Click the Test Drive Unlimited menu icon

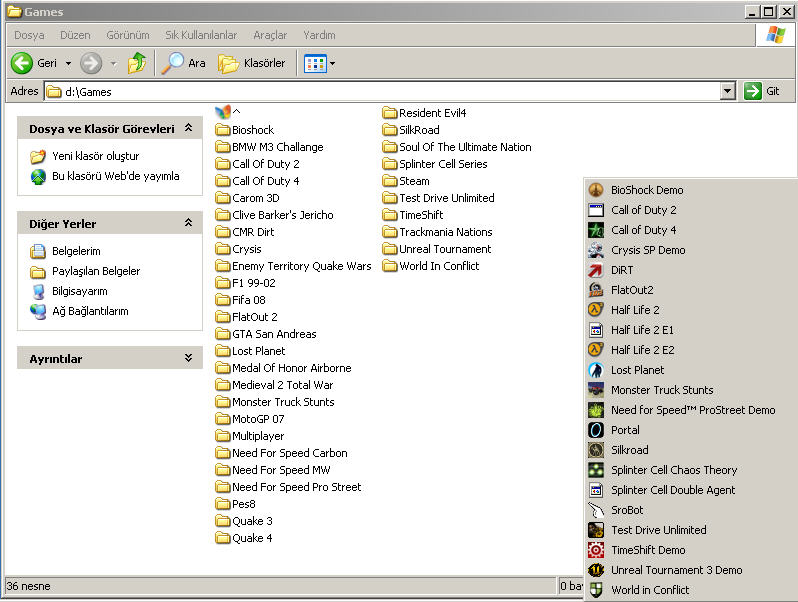coord(596,530)
